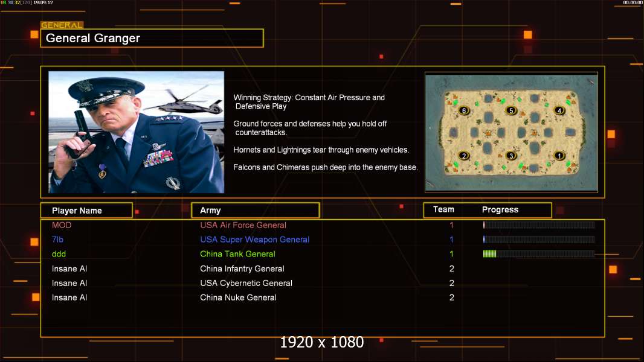644x362 pixels.
Task: Click MOD's loading progress bar
Action: pos(539,224)
